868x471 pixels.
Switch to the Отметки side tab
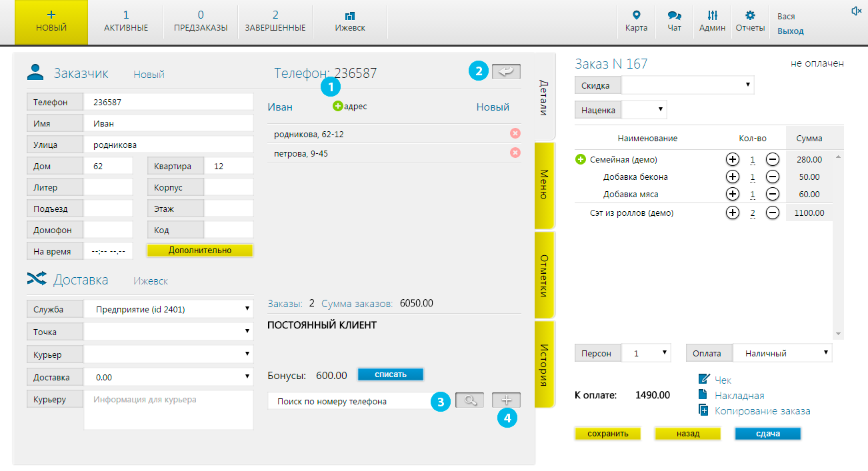tap(545, 275)
